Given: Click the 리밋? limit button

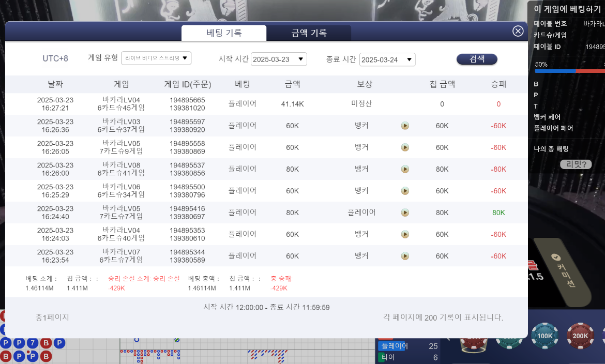Looking at the screenshot, I should coord(576,164).
